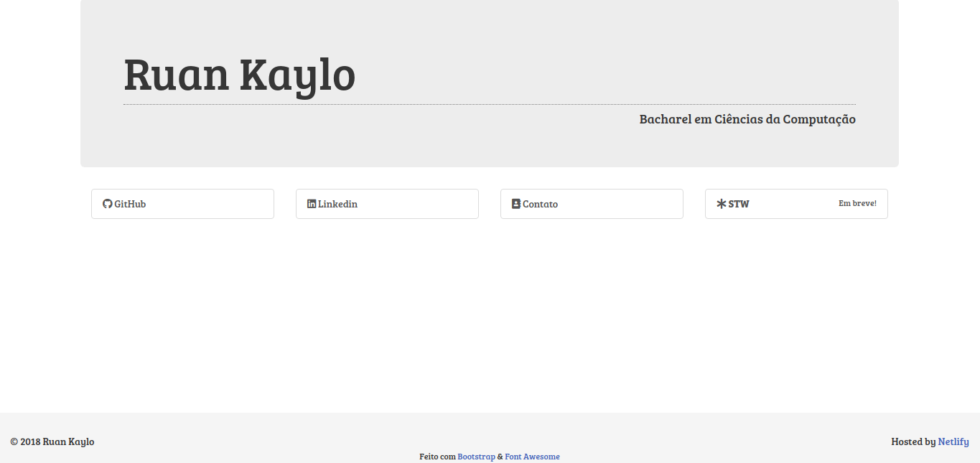Click the STW label text
980x463 pixels.
pos(738,204)
